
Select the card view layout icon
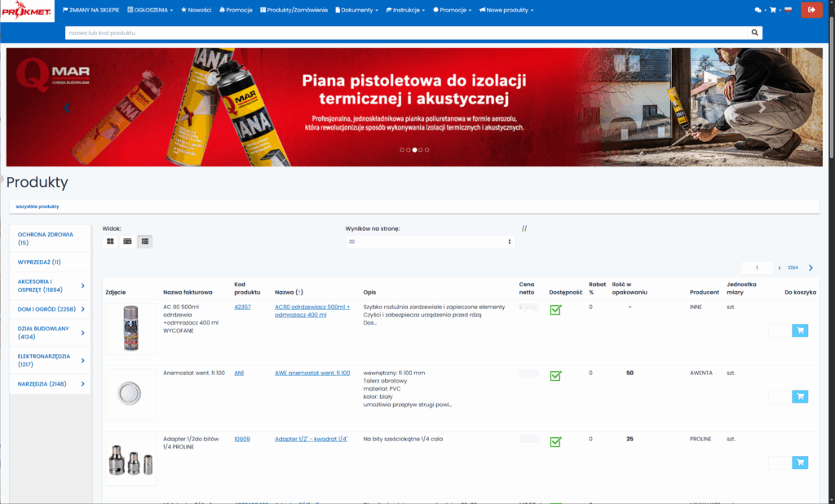[x=128, y=241]
